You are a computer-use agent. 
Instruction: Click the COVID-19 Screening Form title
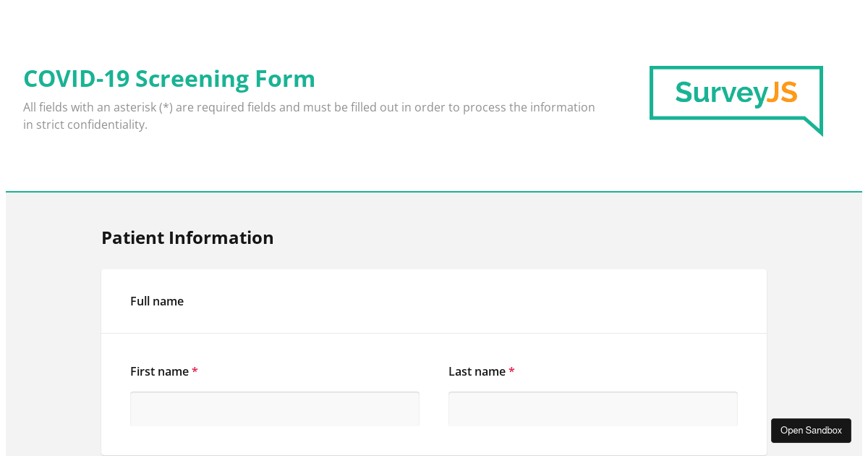coord(169,78)
